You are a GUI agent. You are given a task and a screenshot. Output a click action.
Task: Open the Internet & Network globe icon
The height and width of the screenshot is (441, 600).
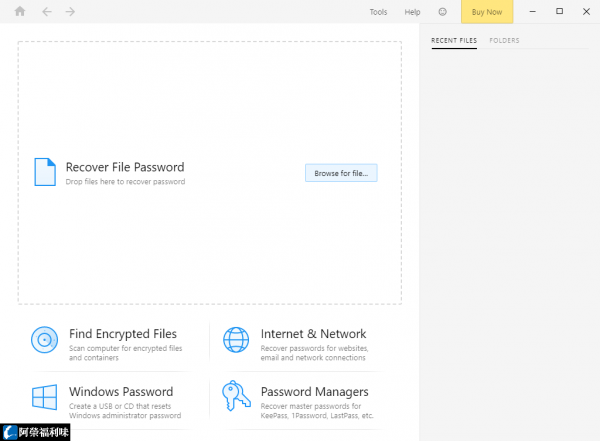click(236, 340)
